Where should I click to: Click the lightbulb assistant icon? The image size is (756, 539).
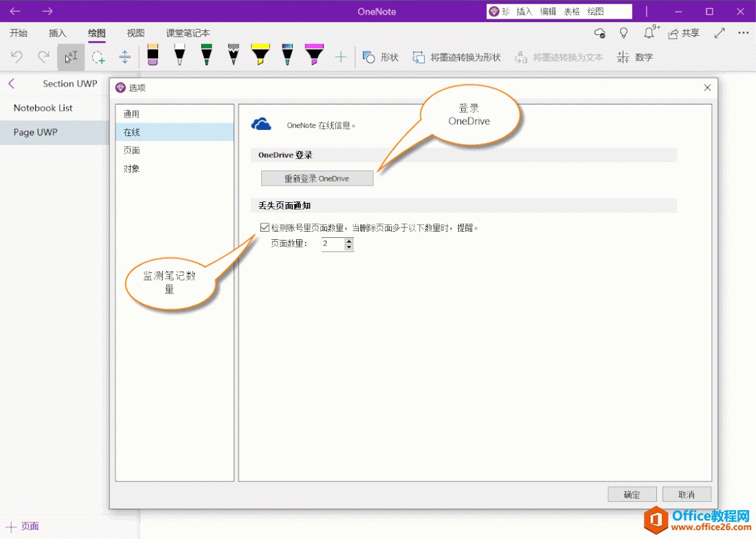(623, 32)
